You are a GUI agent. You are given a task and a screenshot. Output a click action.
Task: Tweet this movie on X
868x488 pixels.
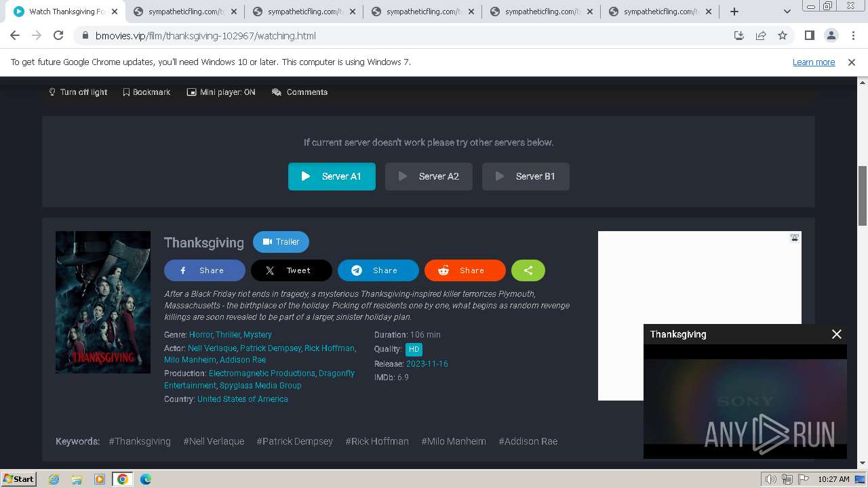(x=292, y=270)
